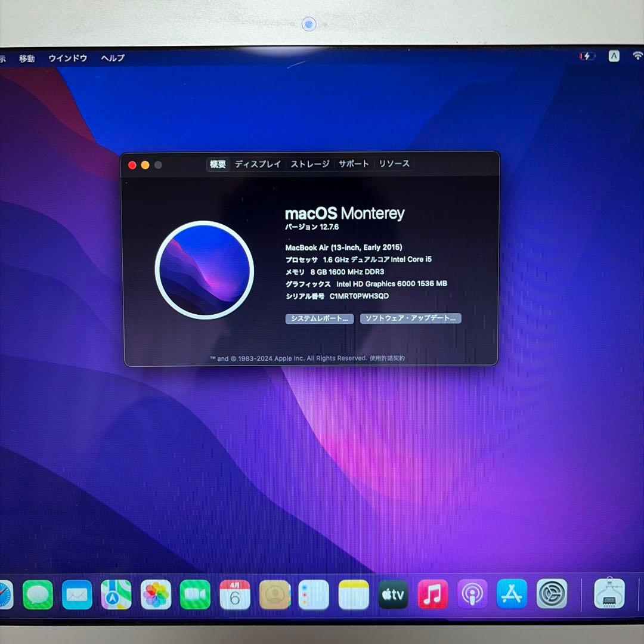
Task: Click the システムレポート button
Action: coord(320,318)
